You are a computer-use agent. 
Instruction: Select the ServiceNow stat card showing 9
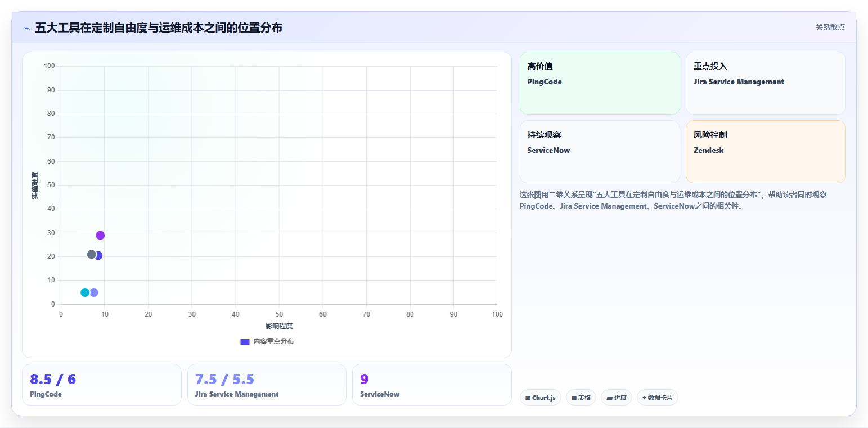(432, 385)
